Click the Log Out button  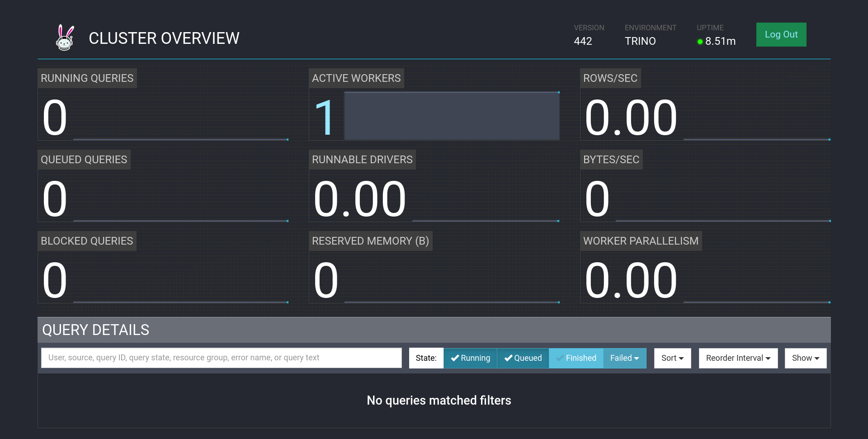781,35
